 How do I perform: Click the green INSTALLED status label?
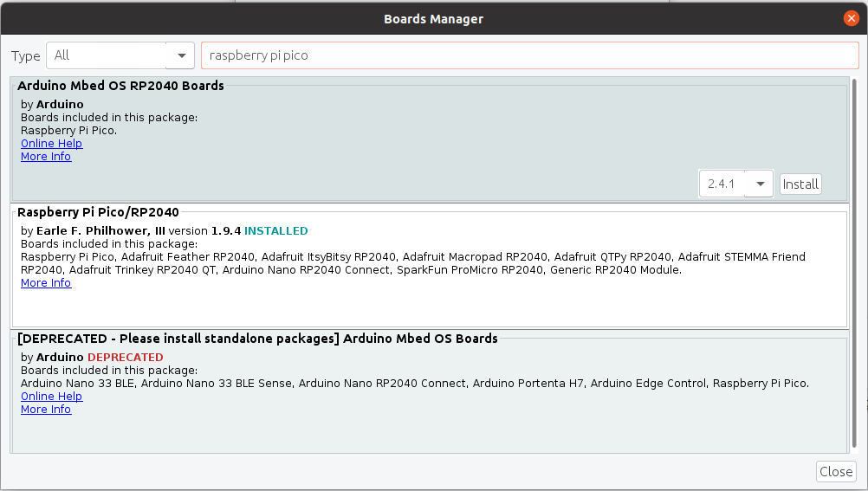pyautogui.click(x=275, y=231)
